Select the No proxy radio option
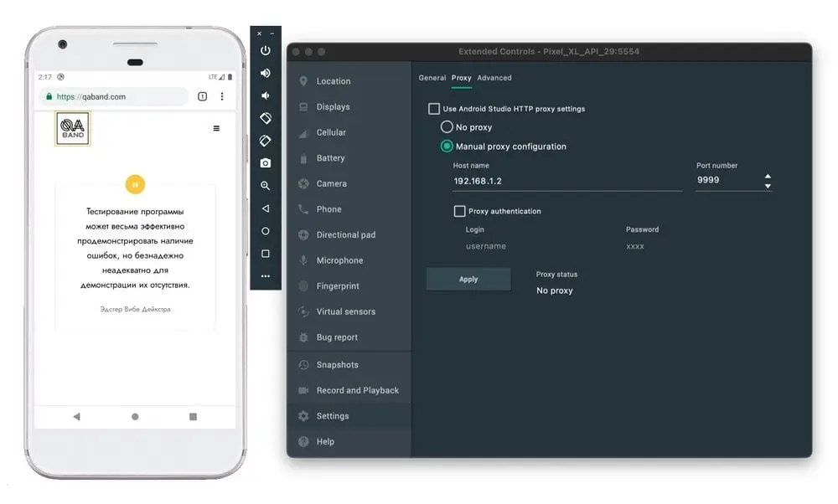Image resolution: width=838 pixels, height=504 pixels. pyautogui.click(x=447, y=127)
